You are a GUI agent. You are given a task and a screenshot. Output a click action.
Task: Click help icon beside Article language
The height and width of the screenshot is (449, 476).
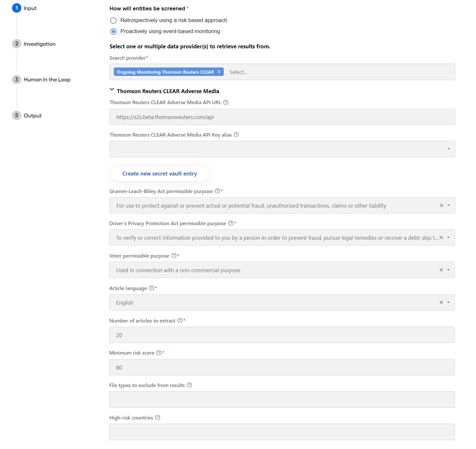coord(151,288)
